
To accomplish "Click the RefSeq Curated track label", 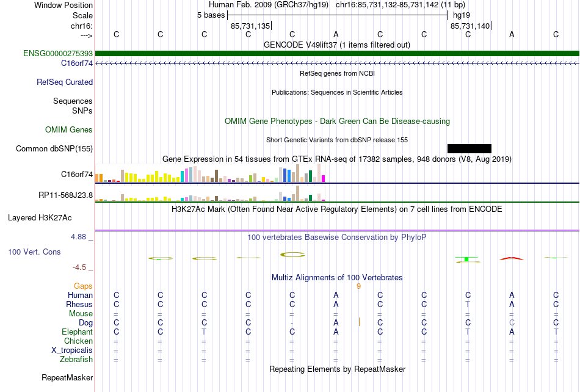I will click(64, 82).
